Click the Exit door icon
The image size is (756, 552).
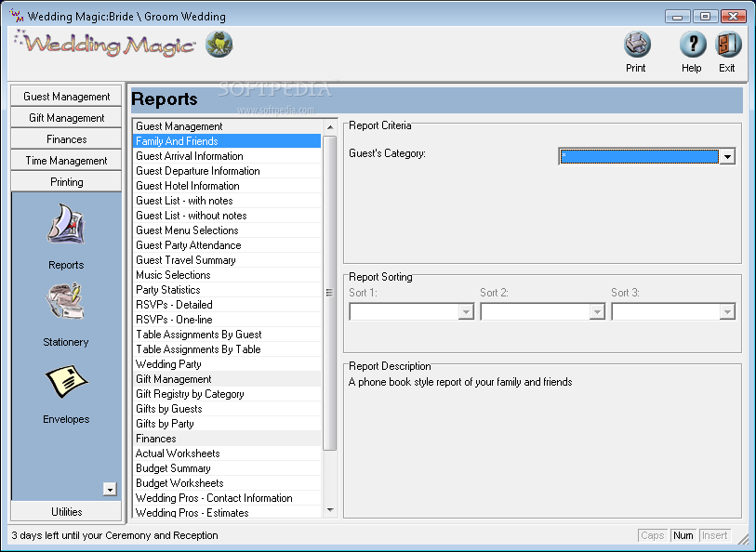(727, 45)
